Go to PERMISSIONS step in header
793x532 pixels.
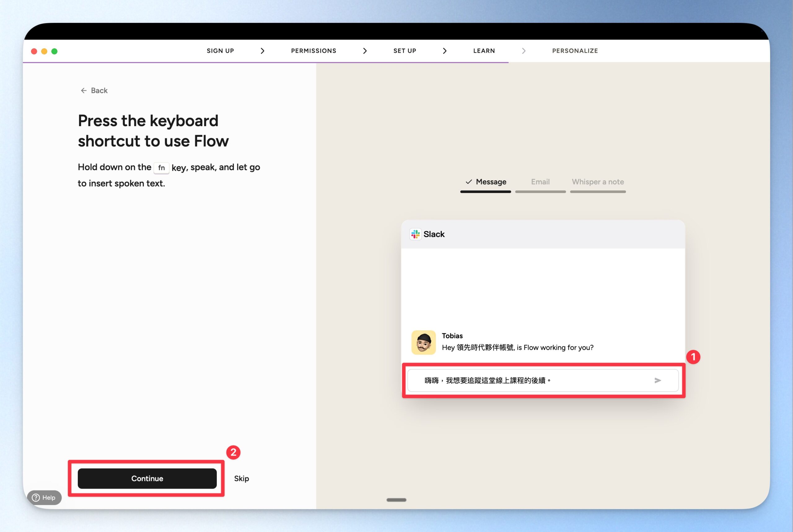pyautogui.click(x=313, y=51)
